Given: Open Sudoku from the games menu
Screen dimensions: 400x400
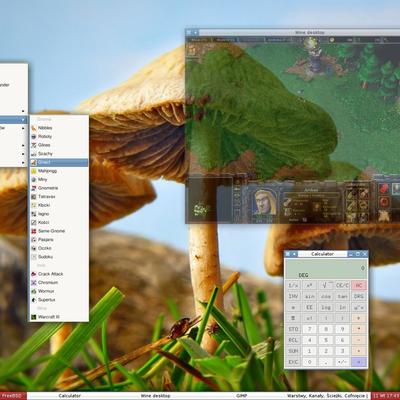Looking at the screenshot, I should 59,257.
